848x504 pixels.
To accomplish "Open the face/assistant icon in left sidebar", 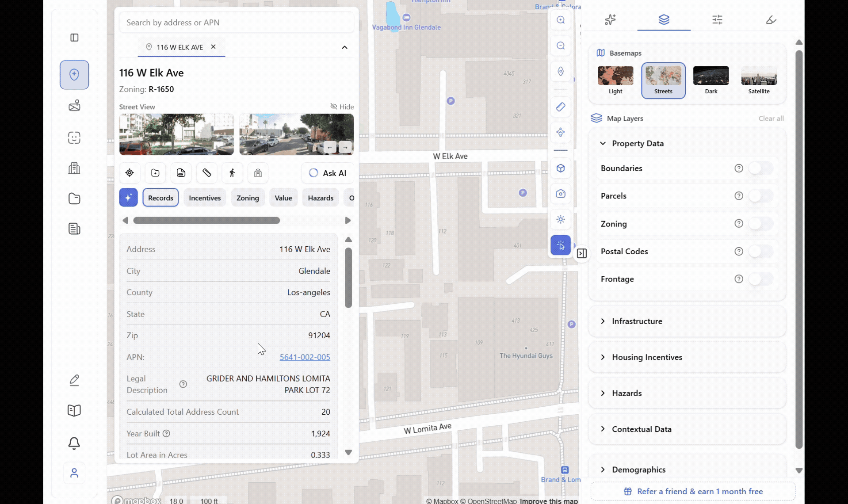I will tap(74, 138).
